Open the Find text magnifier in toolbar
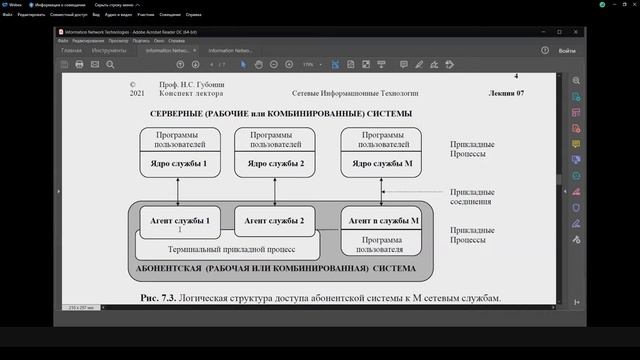 pyautogui.click(x=110, y=64)
